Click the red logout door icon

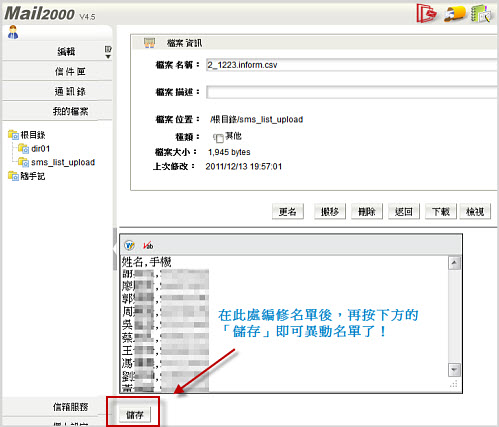(x=427, y=13)
